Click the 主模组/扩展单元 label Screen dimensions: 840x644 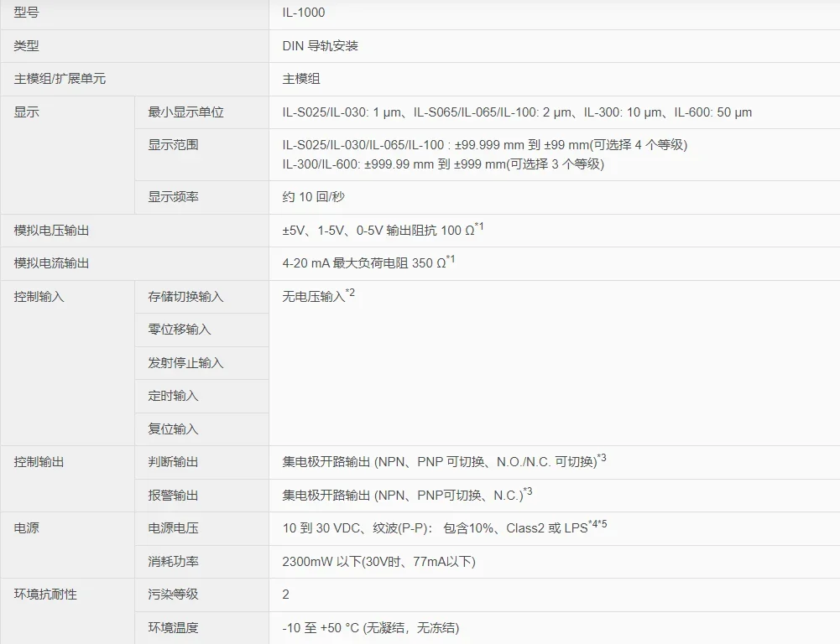(60, 79)
